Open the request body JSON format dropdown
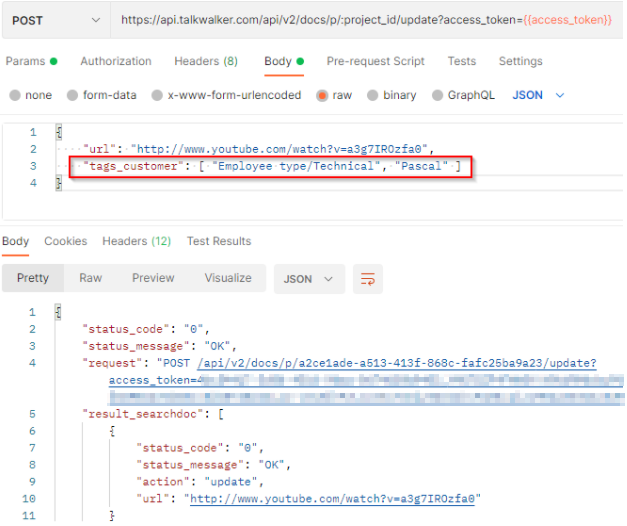627x526 pixels. [538, 95]
